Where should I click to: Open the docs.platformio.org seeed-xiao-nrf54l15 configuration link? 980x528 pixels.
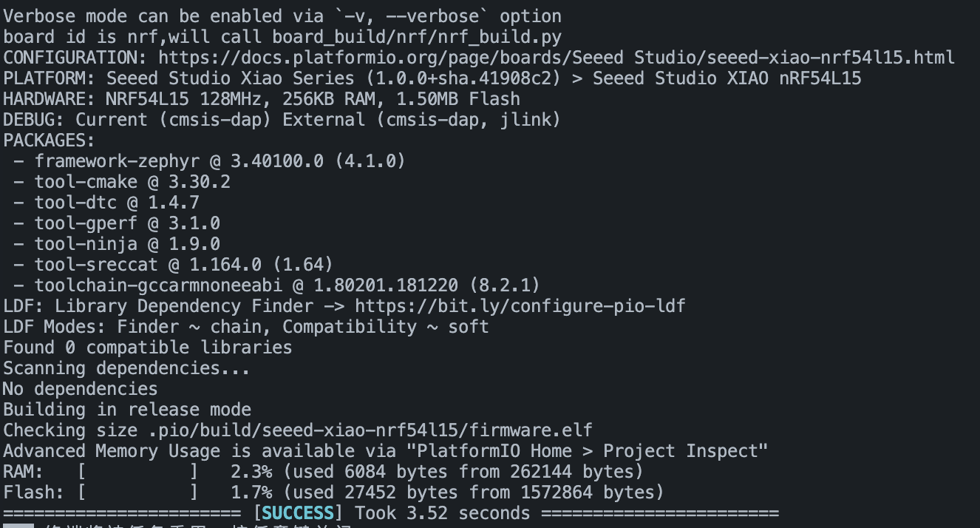(557, 58)
